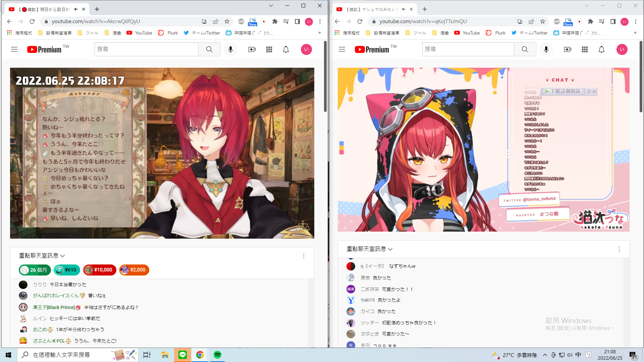The height and width of the screenshot is (362, 644).
Task: Click 下載這個視訊 download overlay button
Action: pos(563,91)
